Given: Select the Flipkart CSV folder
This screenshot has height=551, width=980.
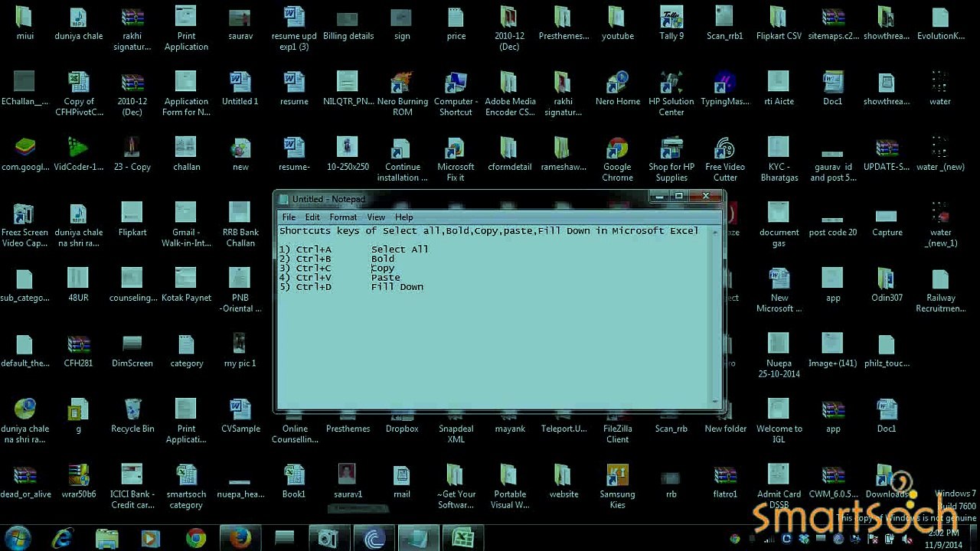Looking at the screenshot, I should pyautogui.click(x=779, y=23).
